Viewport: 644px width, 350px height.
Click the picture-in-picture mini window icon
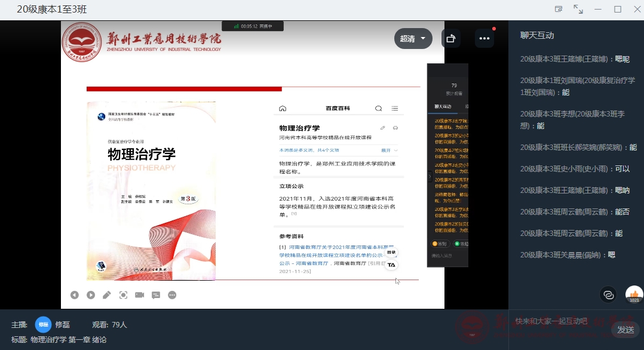[x=559, y=9]
